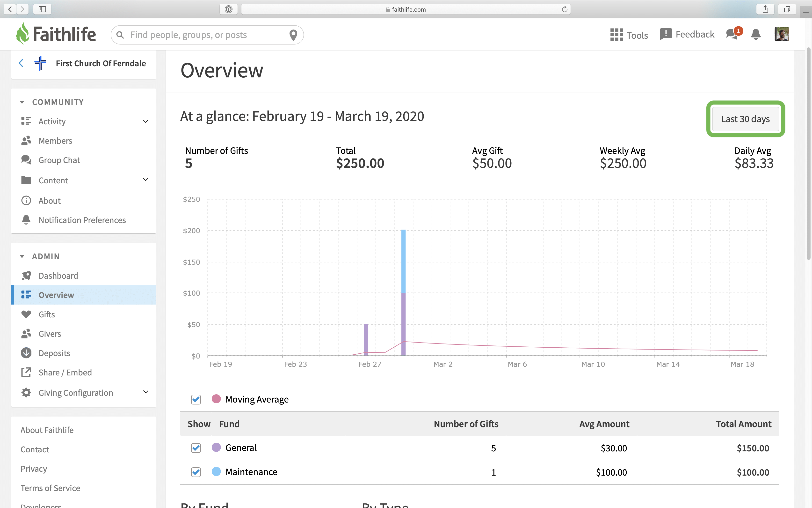Click the Group Chat bubbles icon
812x508 pixels.
click(x=26, y=160)
